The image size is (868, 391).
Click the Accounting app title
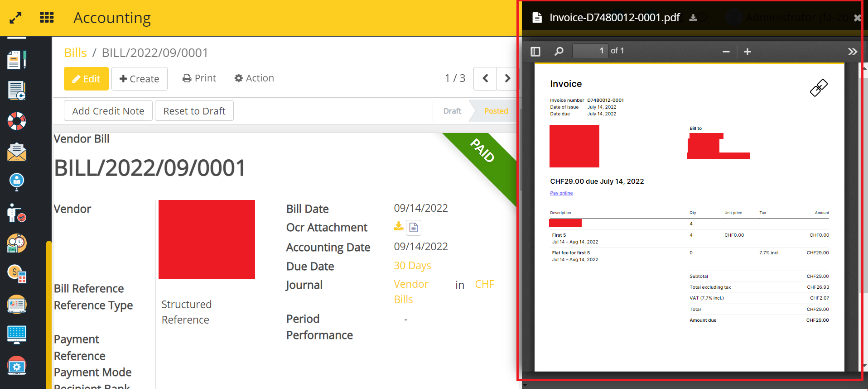[112, 18]
